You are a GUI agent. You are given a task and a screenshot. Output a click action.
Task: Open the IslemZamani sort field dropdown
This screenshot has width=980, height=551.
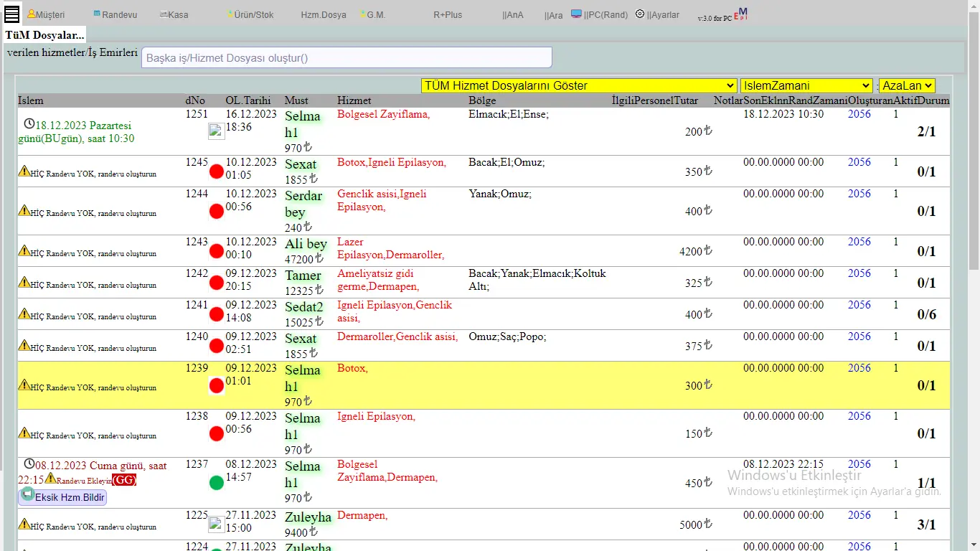click(806, 85)
